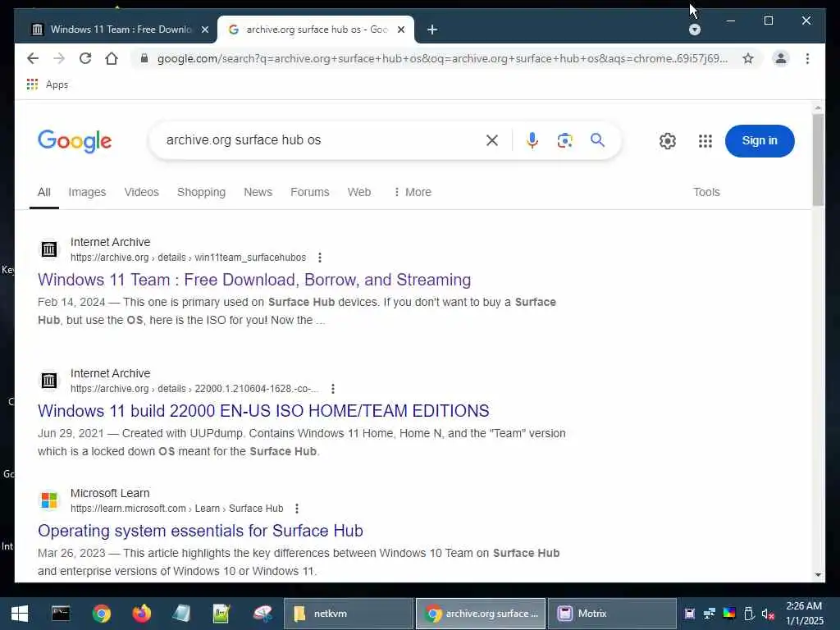The image size is (840, 630).
Task: Open the Chrome three-dot menu
Action: pyautogui.click(x=807, y=58)
